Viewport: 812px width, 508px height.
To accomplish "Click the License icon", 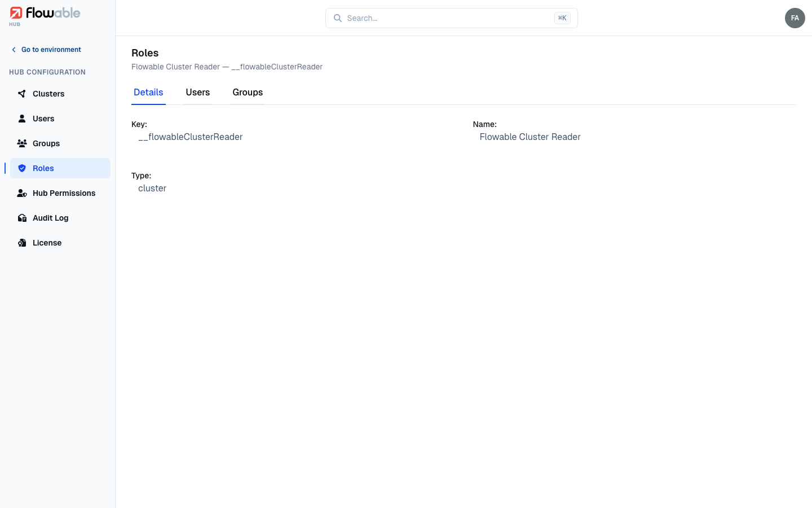I will coord(22,243).
